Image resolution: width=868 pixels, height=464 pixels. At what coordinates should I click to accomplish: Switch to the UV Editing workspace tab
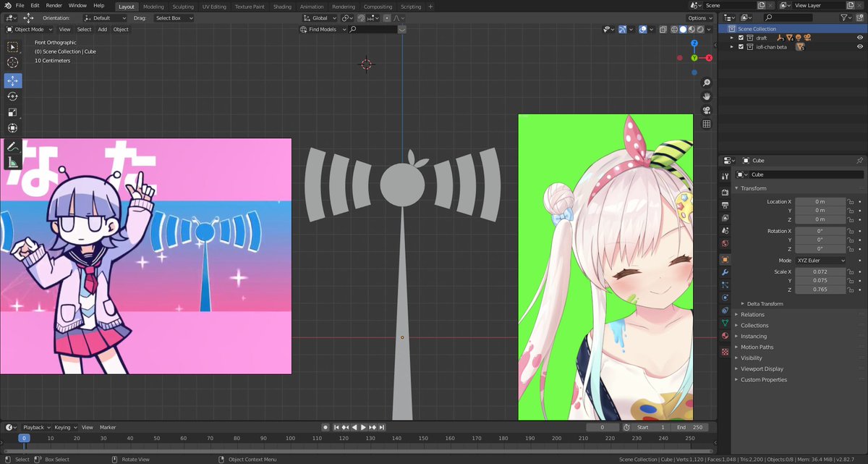click(x=214, y=7)
